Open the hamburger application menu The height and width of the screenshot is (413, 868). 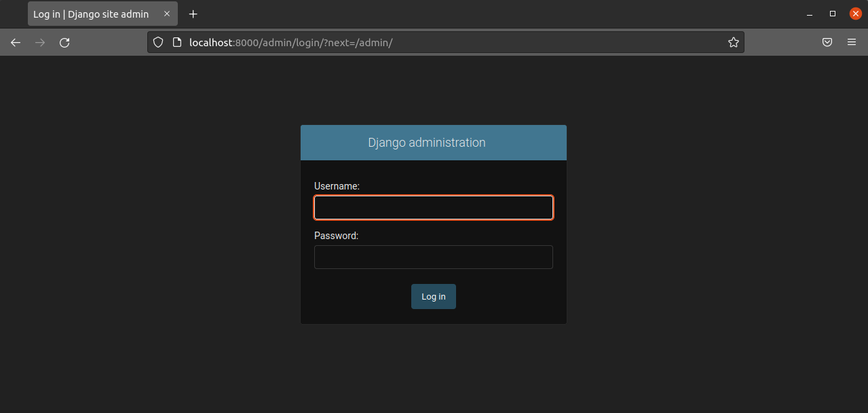(x=852, y=42)
